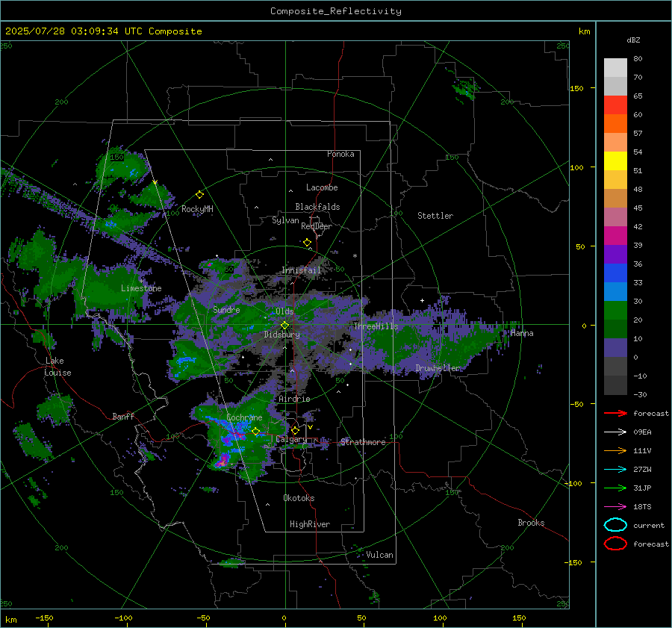Click the Lake Louise label

pos(57,367)
